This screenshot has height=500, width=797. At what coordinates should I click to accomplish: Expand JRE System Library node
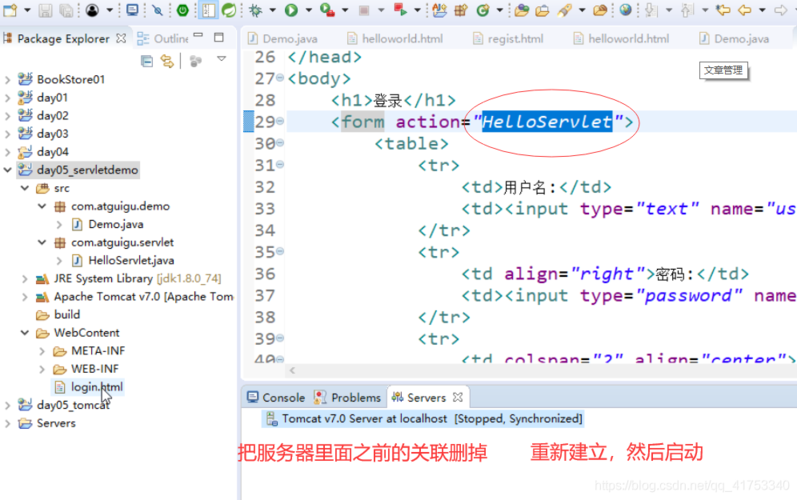click(x=24, y=279)
